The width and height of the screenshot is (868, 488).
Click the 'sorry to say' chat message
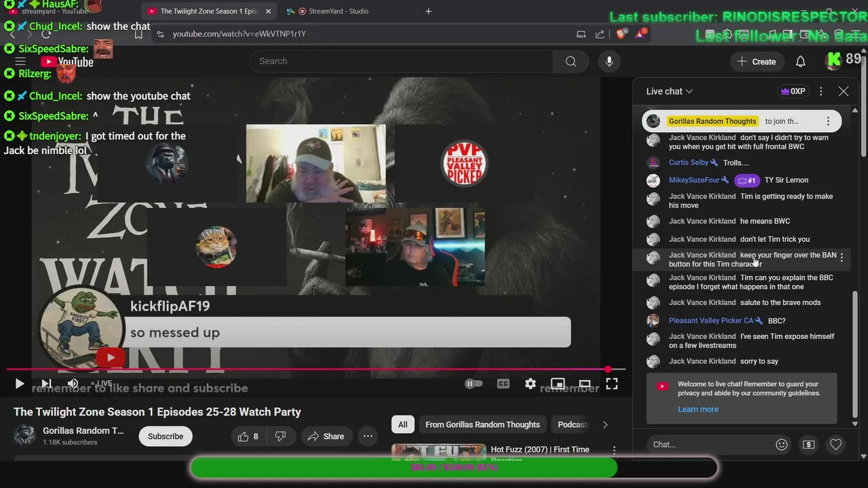[x=759, y=362]
